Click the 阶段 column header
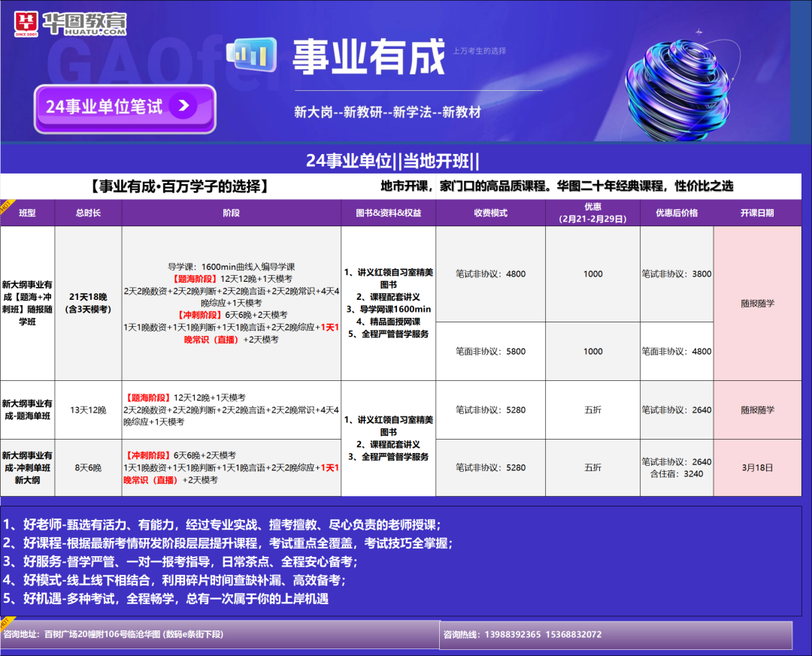This screenshot has height=656, width=812. pyautogui.click(x=231, y=213)
